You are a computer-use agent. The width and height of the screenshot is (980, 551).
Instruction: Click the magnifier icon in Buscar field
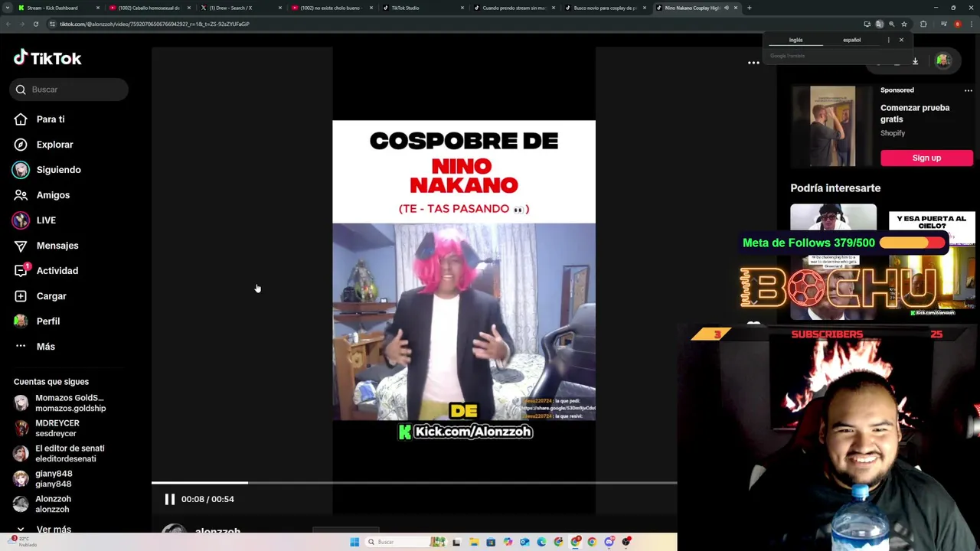21,90
